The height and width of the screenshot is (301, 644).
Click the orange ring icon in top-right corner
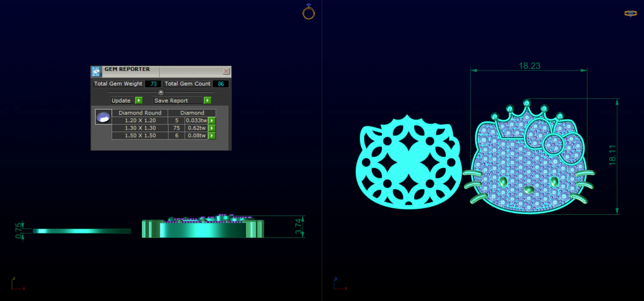pos(630,13)
